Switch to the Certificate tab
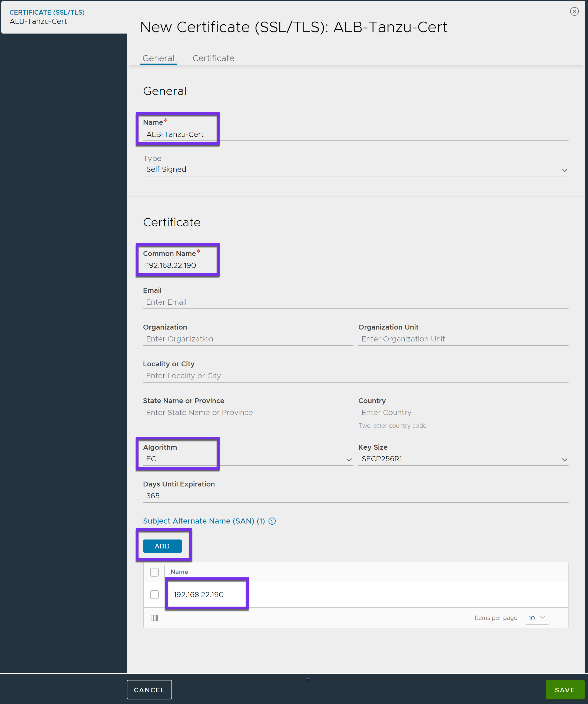This screenshot has height=704, width=588. click(x=213, y=58)
